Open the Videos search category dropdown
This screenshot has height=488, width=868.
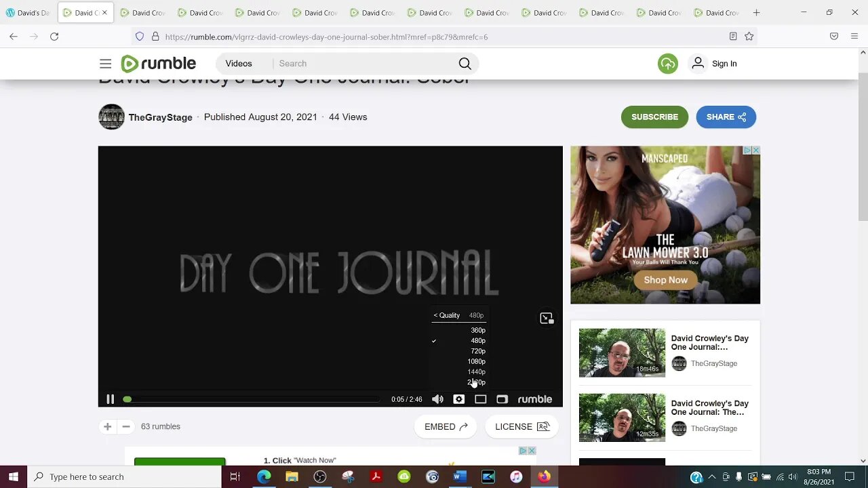pos(239,64)
